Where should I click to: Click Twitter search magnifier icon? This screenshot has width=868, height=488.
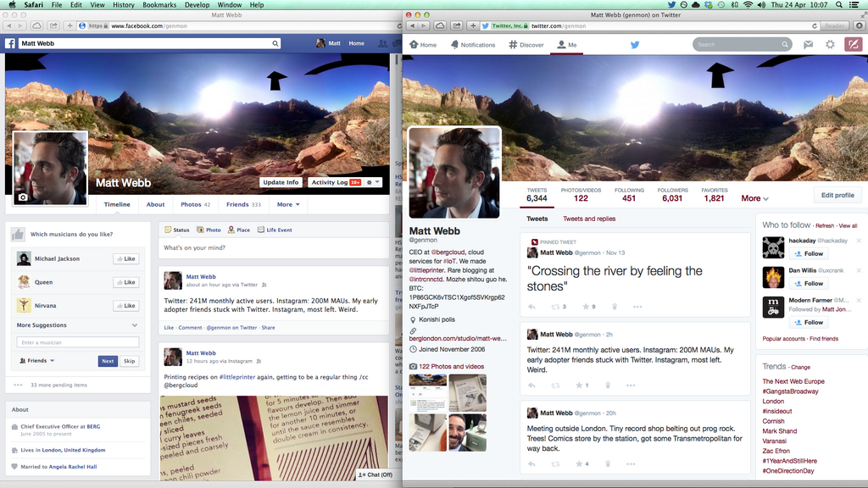click(784, 44)
